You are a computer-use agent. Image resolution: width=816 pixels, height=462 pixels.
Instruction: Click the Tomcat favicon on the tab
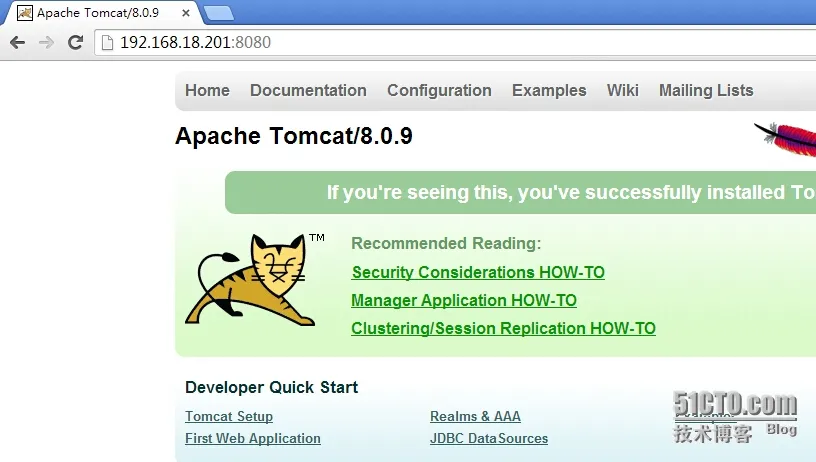click(24, 12)
